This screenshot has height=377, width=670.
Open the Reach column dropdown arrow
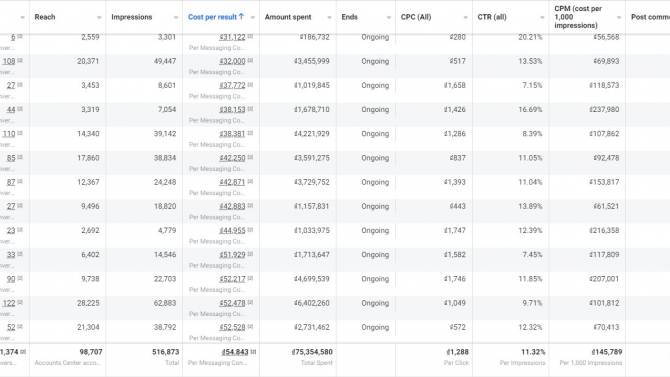point(99,18)
